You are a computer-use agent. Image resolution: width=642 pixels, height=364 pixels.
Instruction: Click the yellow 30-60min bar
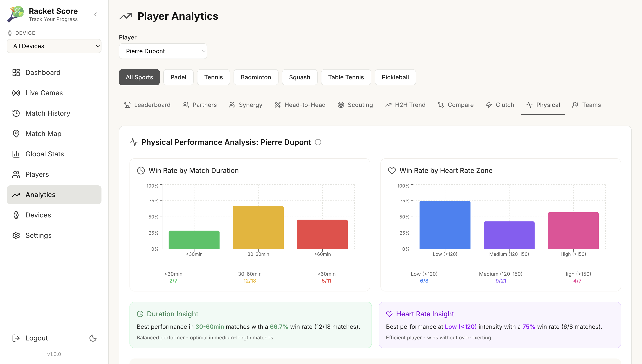pos(258,227)
